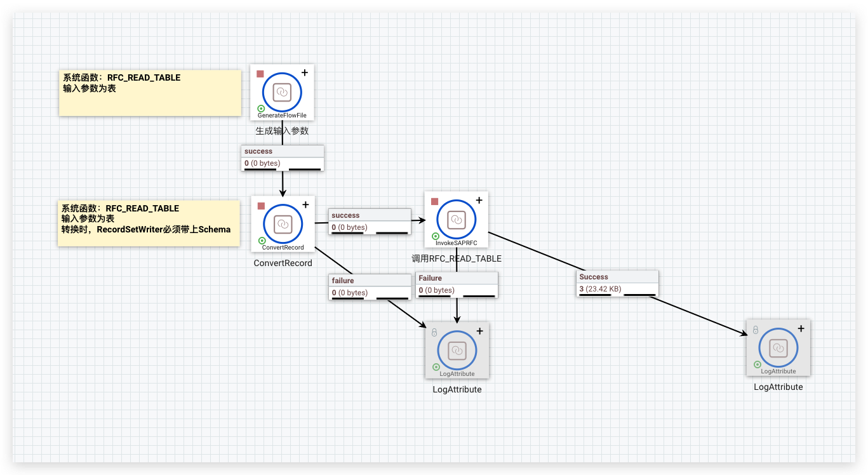Viewport: 868px width, 475px height.
Task: Click the green status circle on GenerateFlowFile
Action: (x=261, y=109)
